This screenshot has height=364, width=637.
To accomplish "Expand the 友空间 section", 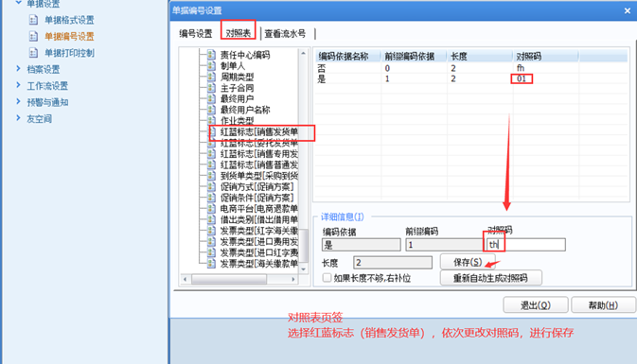I will (18, 118).
